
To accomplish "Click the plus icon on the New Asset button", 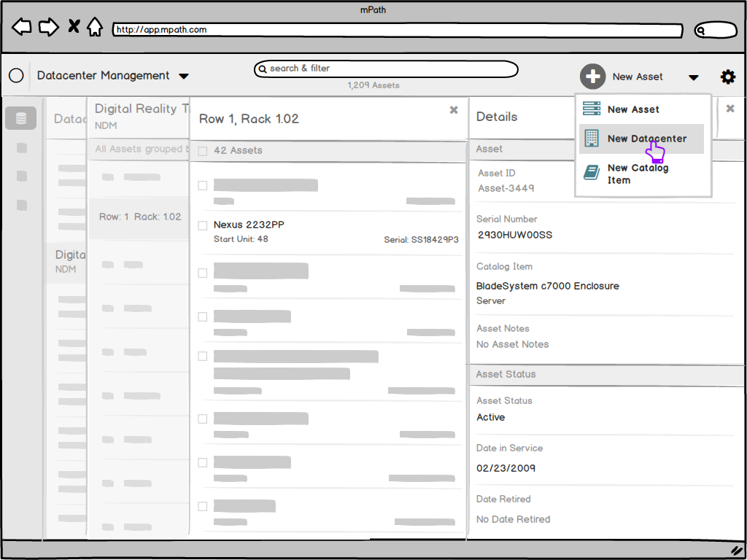I will 593,76.
